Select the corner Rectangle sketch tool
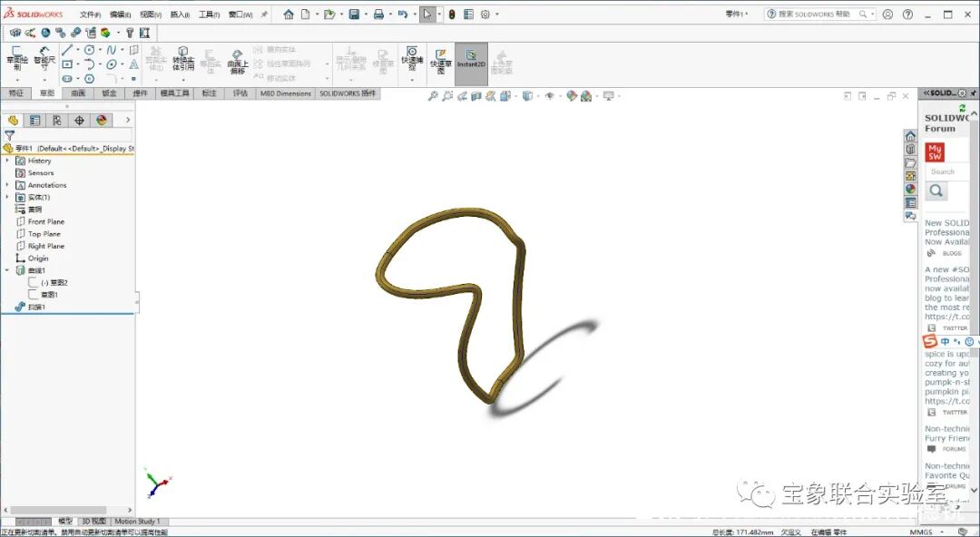The image size is (980, 537). click(x=67, y=64)
